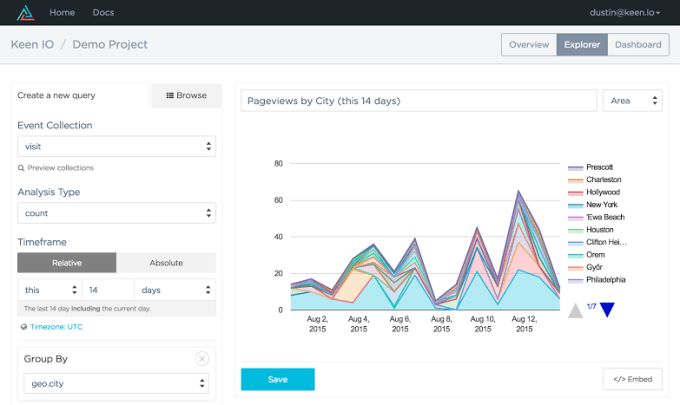680x405 pixels.
Task: Toggle Prescott series in chart legend
Action: 600,167
